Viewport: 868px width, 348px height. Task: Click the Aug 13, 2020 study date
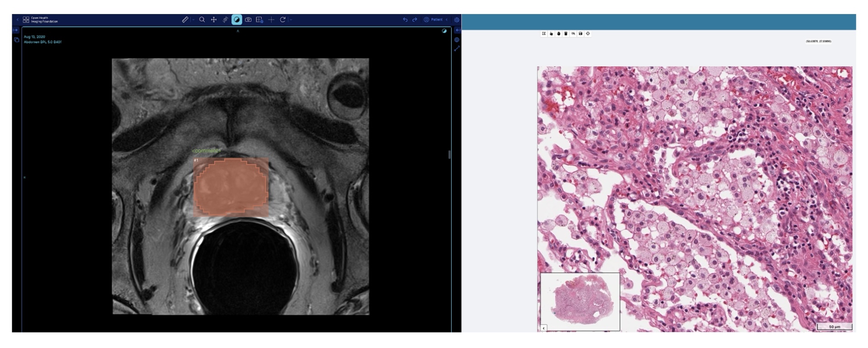click(x=34, y=37)
